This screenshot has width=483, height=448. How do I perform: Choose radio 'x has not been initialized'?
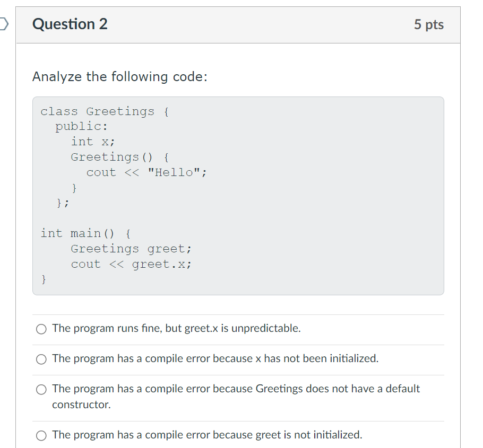41,359
